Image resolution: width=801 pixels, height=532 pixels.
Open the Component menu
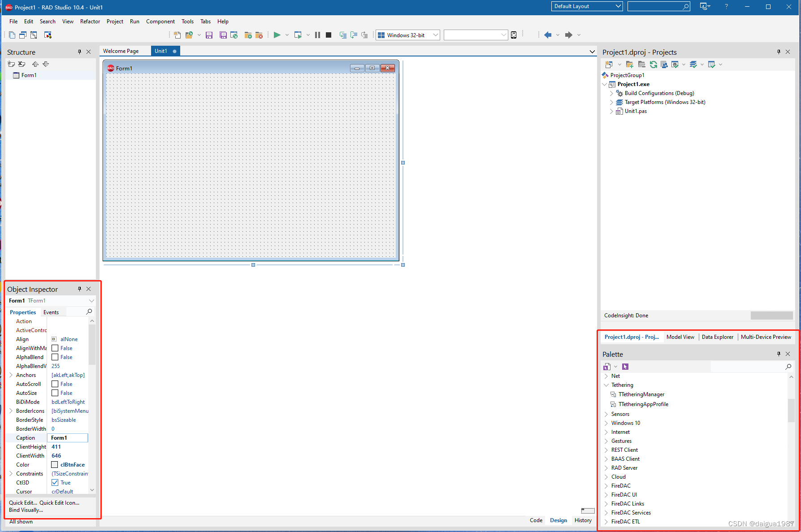pos(160,22)
